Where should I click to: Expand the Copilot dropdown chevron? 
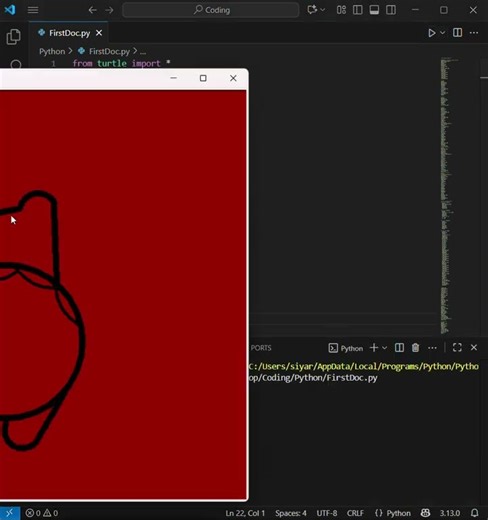323,10
